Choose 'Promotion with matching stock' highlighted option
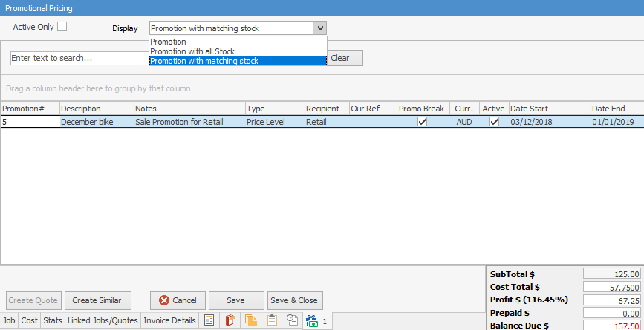The image size is (644, 330). click(x=238, y=61)
